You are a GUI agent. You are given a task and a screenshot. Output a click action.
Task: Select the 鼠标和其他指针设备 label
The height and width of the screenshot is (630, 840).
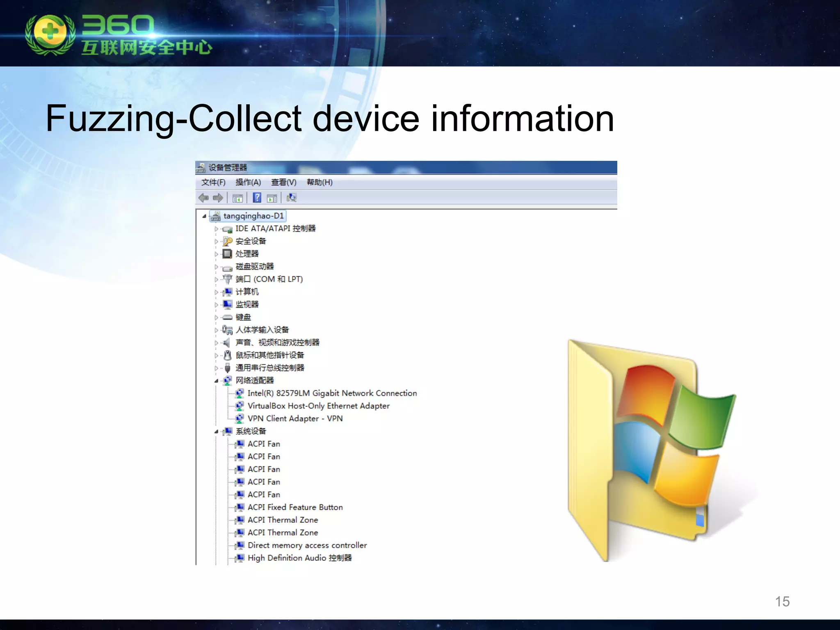270,356
